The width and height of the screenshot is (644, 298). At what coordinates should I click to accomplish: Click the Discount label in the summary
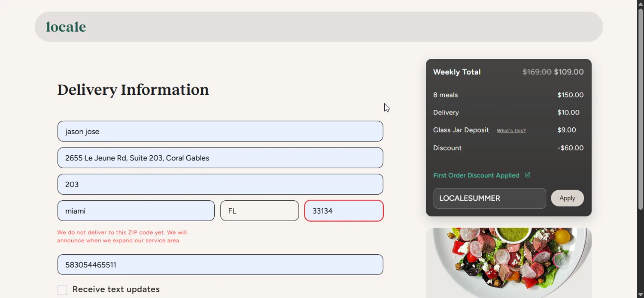tap(447, 148)
